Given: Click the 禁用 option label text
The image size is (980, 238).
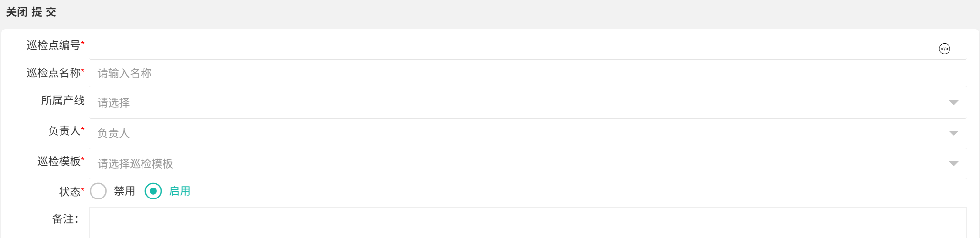Looking at the screenshot, I should (124, 191).
